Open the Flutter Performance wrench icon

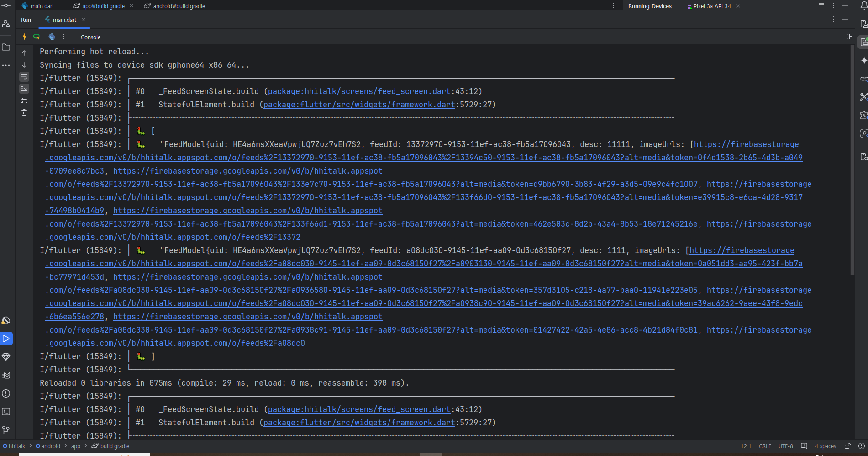[863, 97]
